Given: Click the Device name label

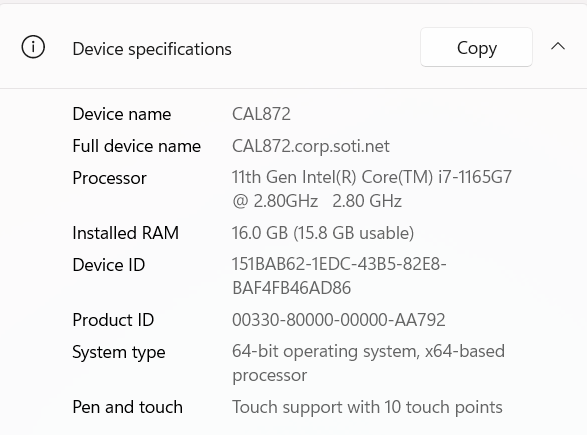Looking at the screenshot, I should coord(122,114).
